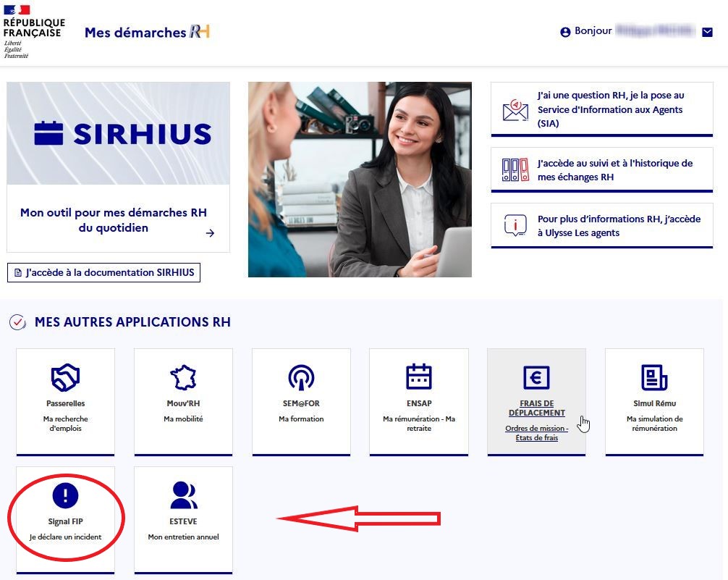This screenshot has height=580, width=728.
Task: Click the 'ESTEVE' tile title
Action: 183,521
